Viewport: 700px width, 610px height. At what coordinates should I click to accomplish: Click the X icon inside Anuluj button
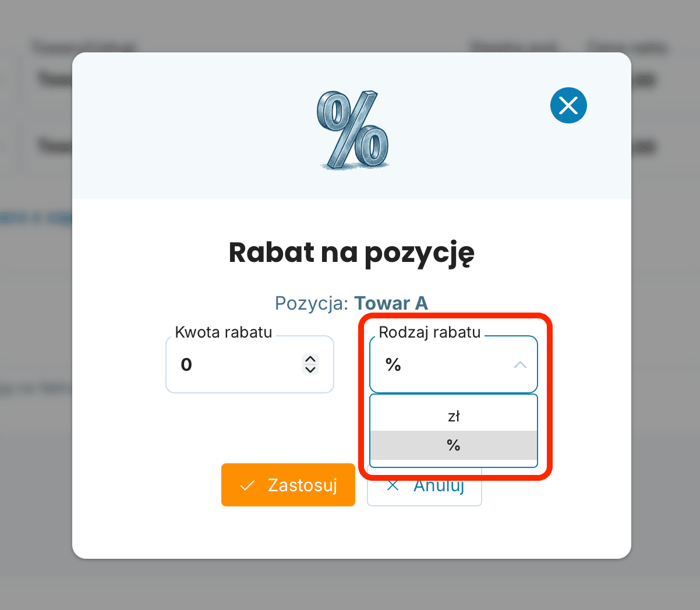(393, 485)
